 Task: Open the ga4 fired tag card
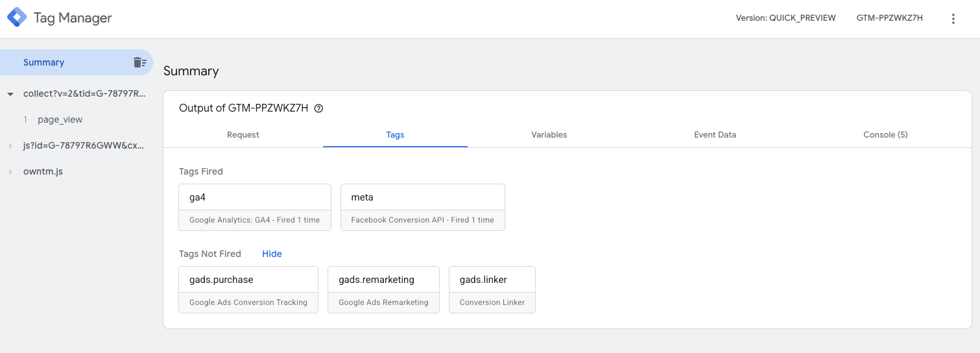tap(254, 207)
